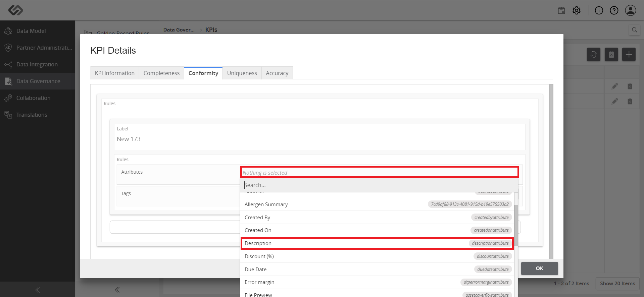Open Data Integration menu

click(x=38, y=64)
